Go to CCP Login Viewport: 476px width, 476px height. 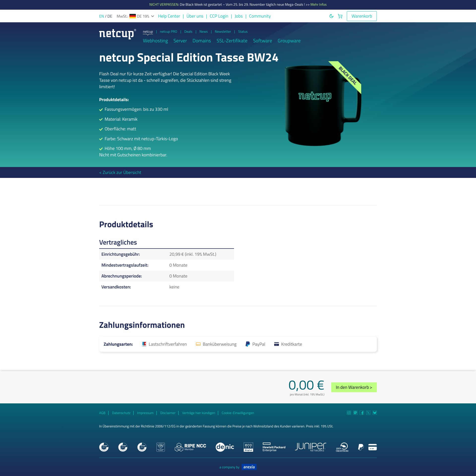click(x=219, y=16)
